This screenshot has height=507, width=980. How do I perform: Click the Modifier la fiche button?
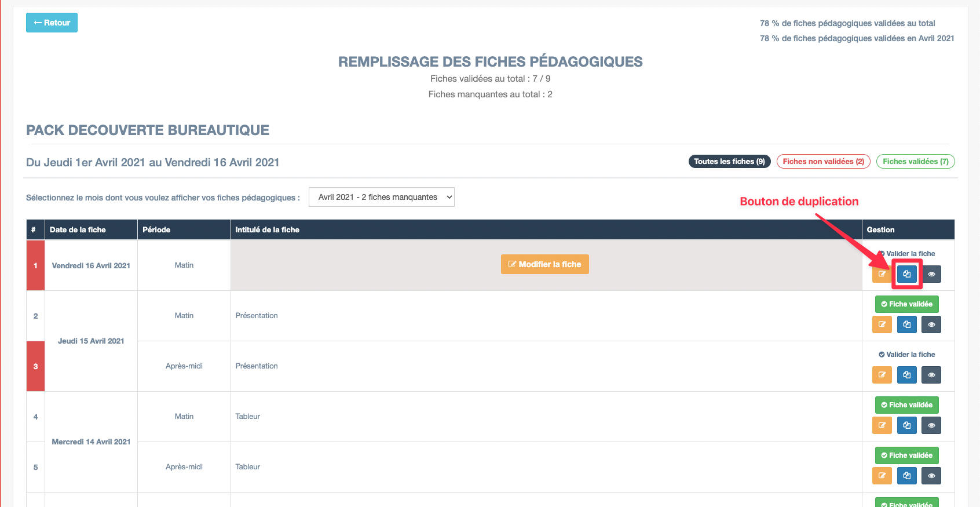pos(544,264)
